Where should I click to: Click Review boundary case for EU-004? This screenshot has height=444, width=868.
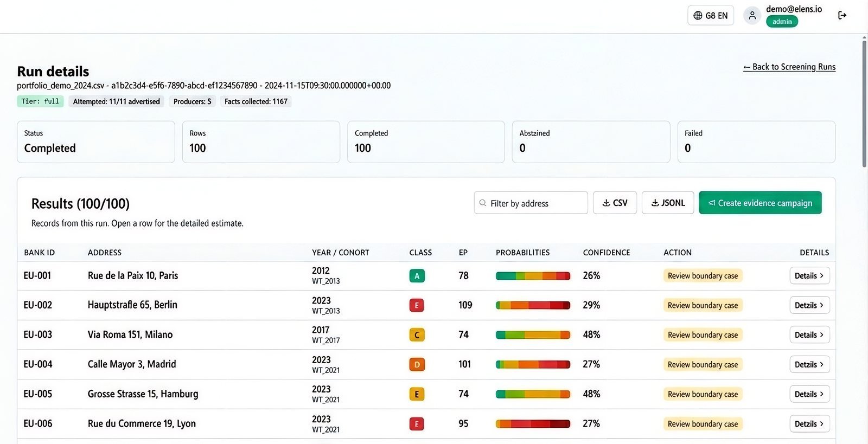point(703,365)
